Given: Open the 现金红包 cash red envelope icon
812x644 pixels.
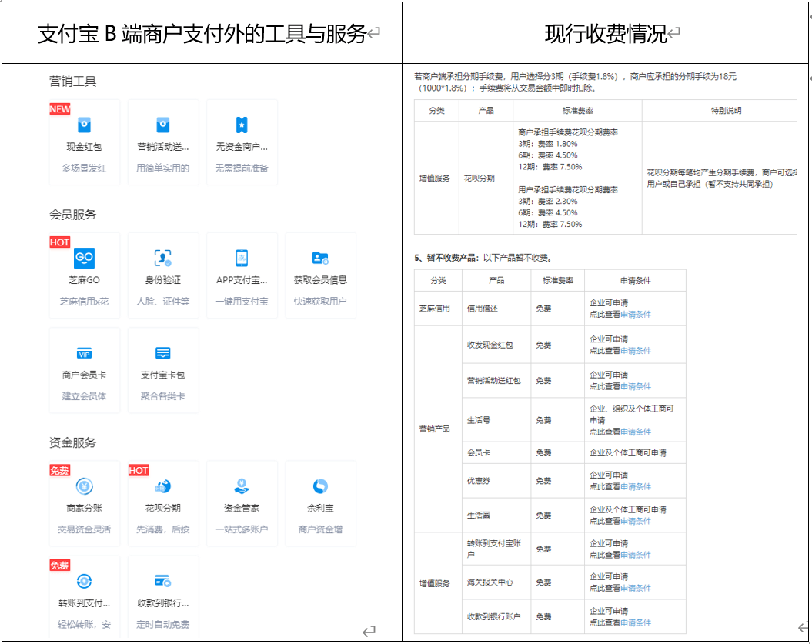Looking at the screenshot, I should [84, 125].
